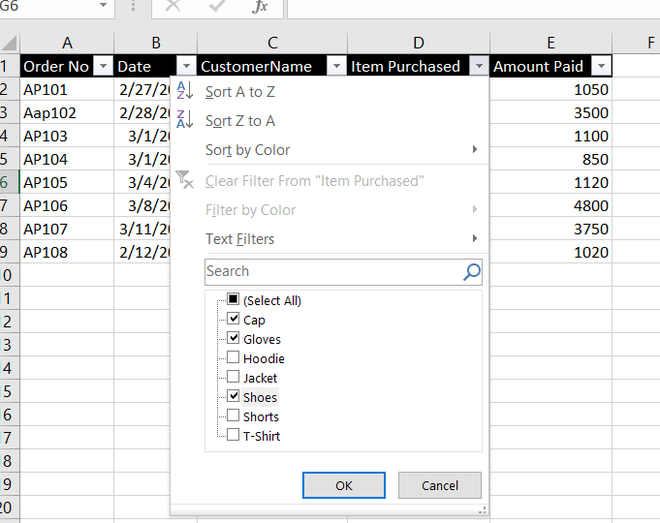Check the Hoodie checkbox
The height and width of the screenshot is (523, 660).
233,358
